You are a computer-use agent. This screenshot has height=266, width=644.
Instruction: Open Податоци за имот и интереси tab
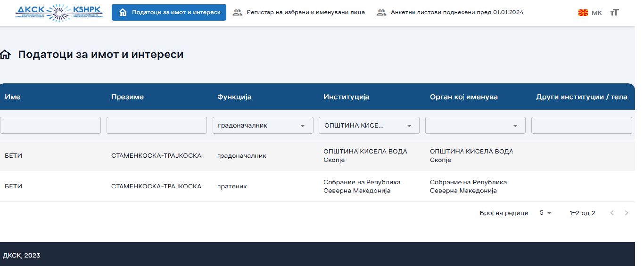pos(169,13)
